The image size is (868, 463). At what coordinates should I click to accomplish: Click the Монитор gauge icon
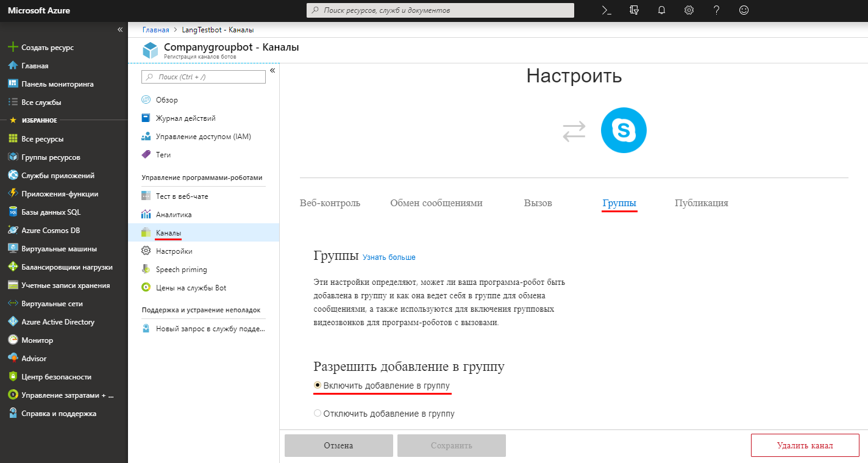pyautogui.click(x=12, y=340)
